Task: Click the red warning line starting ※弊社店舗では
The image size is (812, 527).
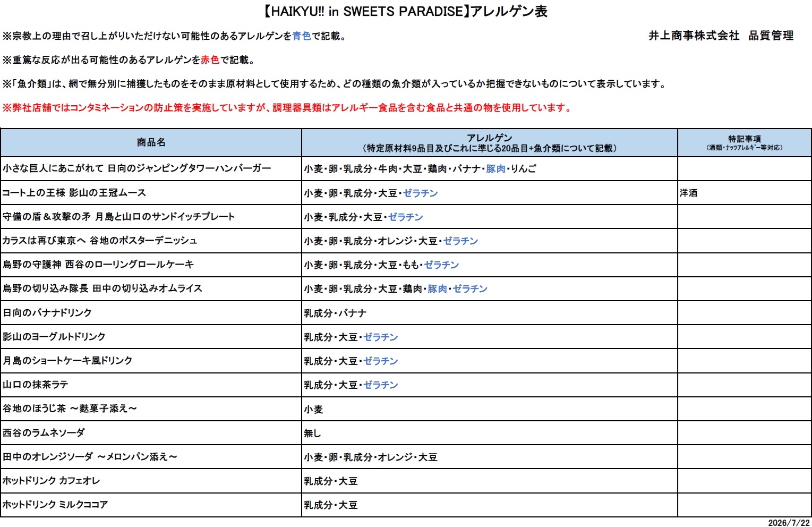Action: tap(287, 108)
